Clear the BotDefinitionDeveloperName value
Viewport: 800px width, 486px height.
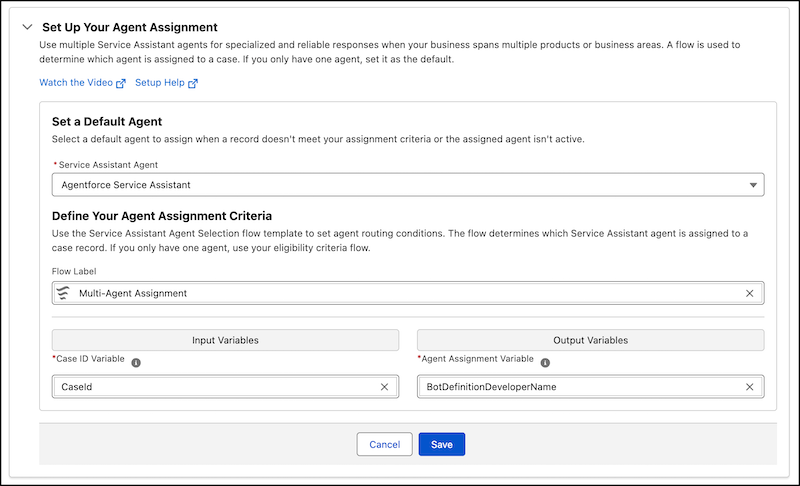(749, 387)
